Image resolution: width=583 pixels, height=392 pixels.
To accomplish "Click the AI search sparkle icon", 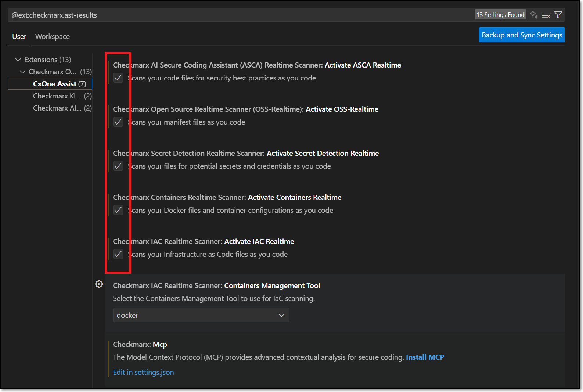I will point(534,15).
